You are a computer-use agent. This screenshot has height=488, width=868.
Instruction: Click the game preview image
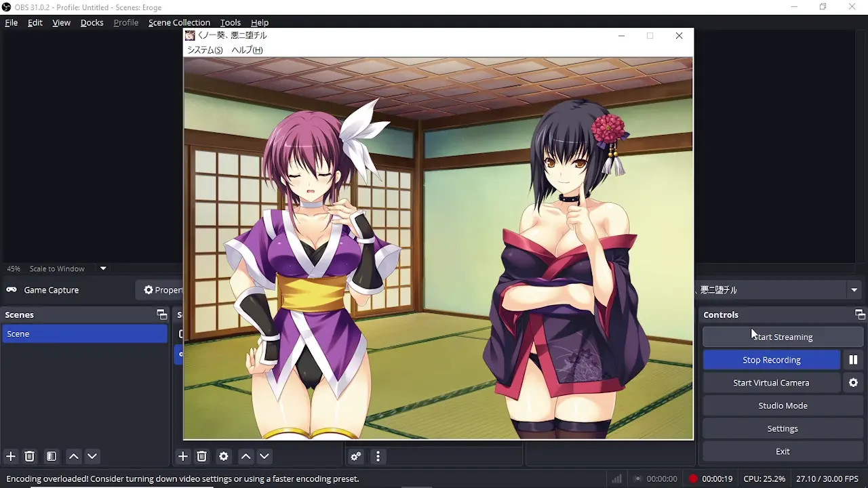(438, 248)
